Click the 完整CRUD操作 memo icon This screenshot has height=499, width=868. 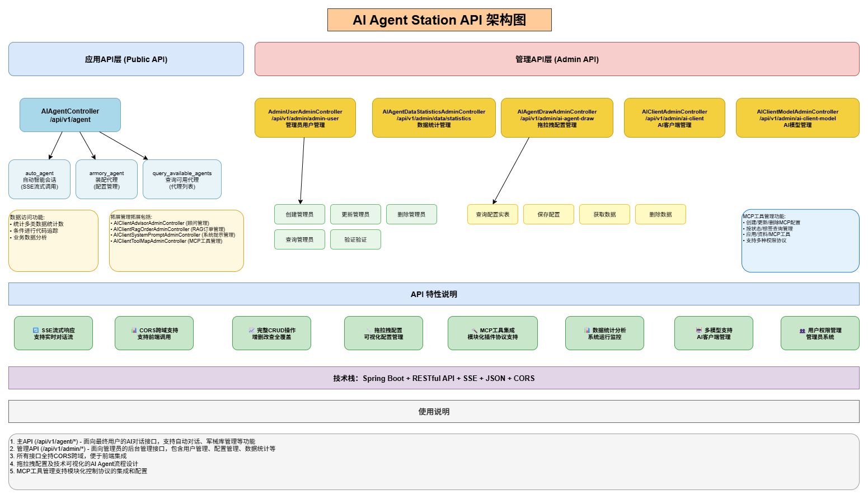pyautogui.click(x=251, y=329)
